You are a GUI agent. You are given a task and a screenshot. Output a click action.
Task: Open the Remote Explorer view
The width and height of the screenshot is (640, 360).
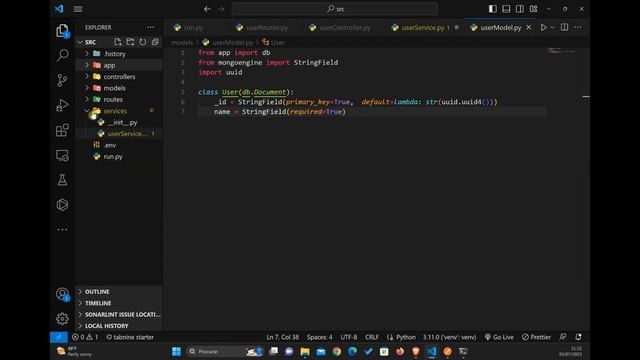coord(62,156)
